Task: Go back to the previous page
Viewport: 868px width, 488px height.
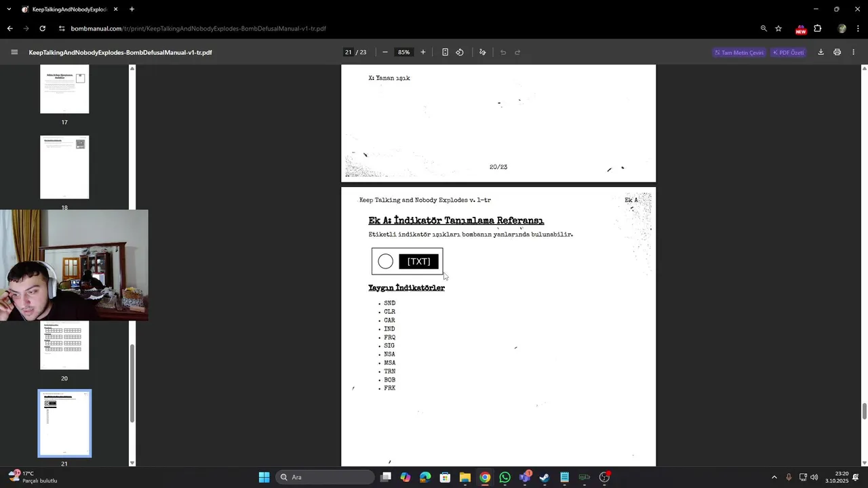Action: 9,28
